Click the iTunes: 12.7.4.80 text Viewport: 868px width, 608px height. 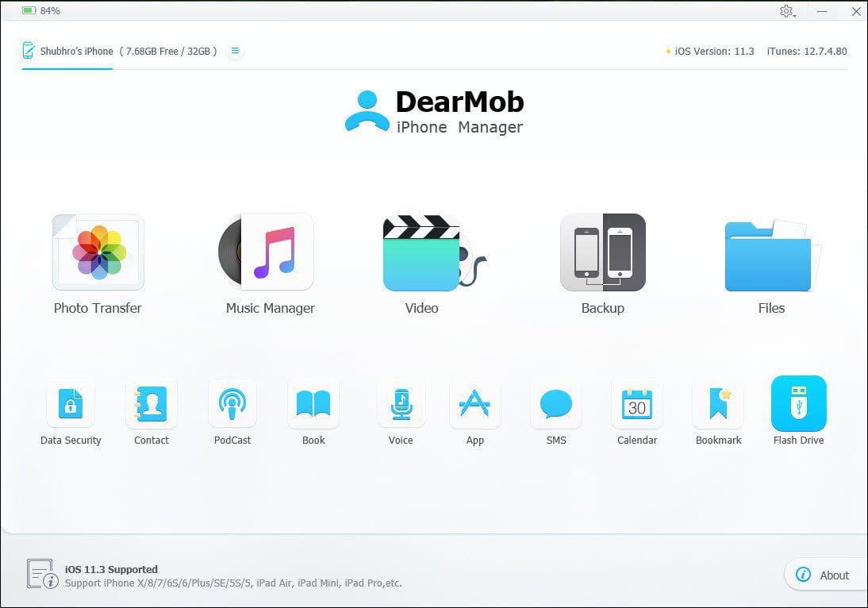(807, 52)
